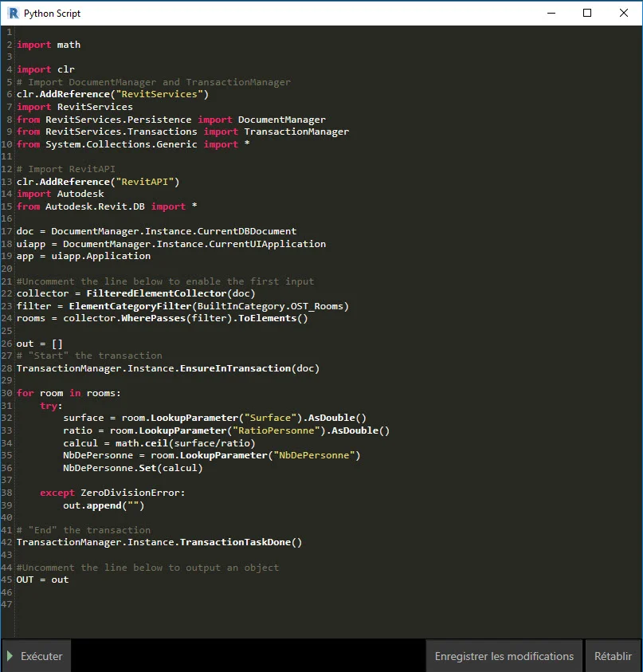Click the Revit R icon in title bar
The image size is (643, 672).
(14, 14)
